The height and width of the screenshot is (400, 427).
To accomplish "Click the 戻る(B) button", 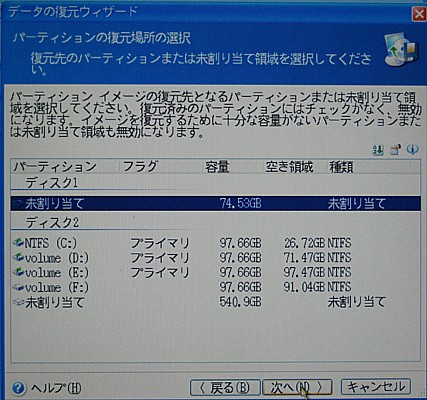I will [225, 388].
